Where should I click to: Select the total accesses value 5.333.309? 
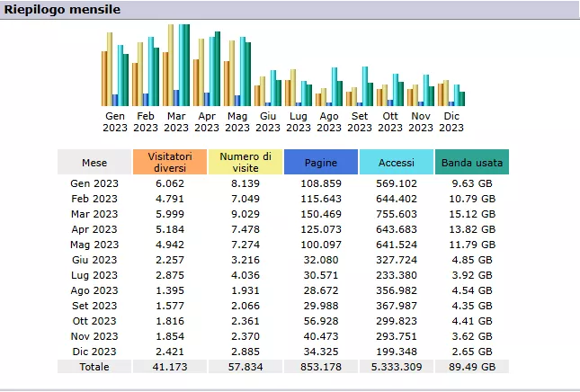coord(396,367)
